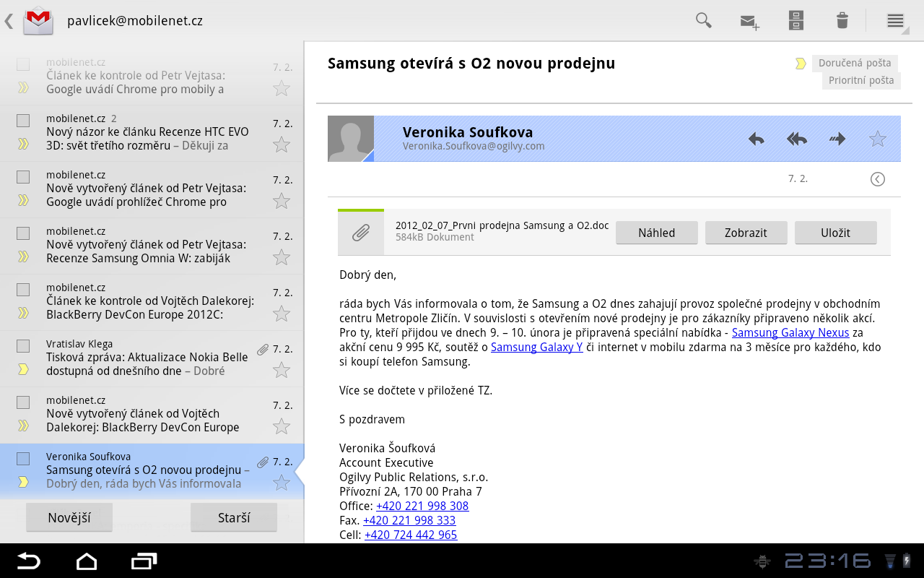924x578 pixels.
Task: Open the Samsung Galaxy Nexus link
Action: (790, 333)
